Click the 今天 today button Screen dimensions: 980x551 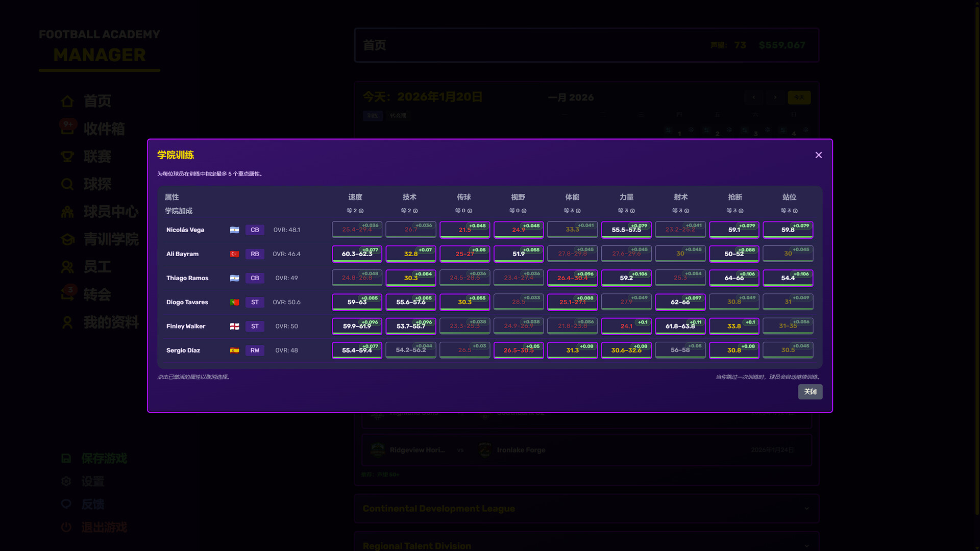click(x=799, y=97)
